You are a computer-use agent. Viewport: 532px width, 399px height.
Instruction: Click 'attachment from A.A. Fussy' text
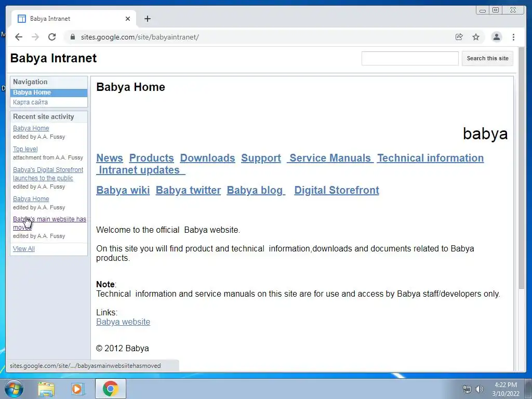(48, 157)
